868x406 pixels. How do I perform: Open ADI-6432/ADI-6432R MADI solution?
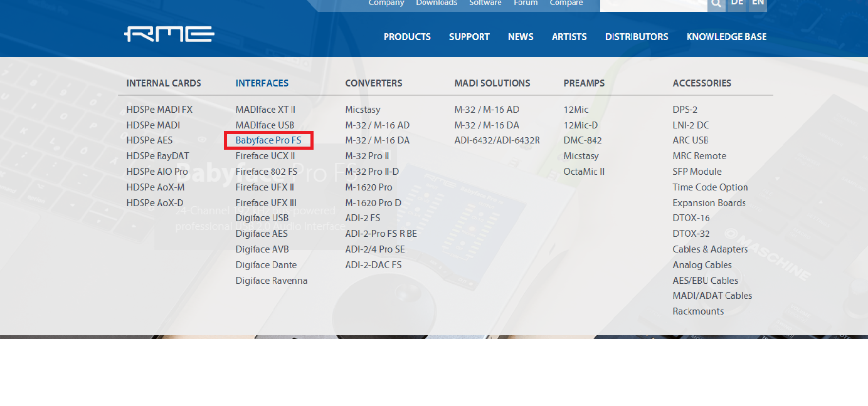497,140
